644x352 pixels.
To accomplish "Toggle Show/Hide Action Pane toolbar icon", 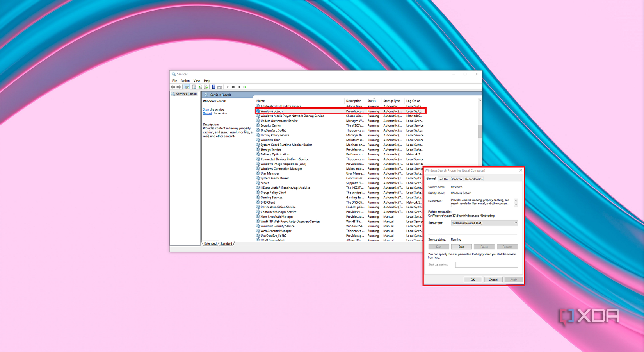I will click(x=219, y=87).
